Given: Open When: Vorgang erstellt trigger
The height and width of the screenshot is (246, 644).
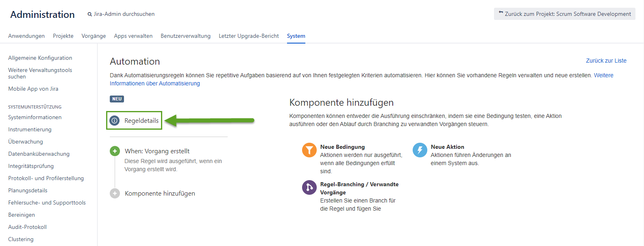Looking at the screenshot, I should point(157,151).
